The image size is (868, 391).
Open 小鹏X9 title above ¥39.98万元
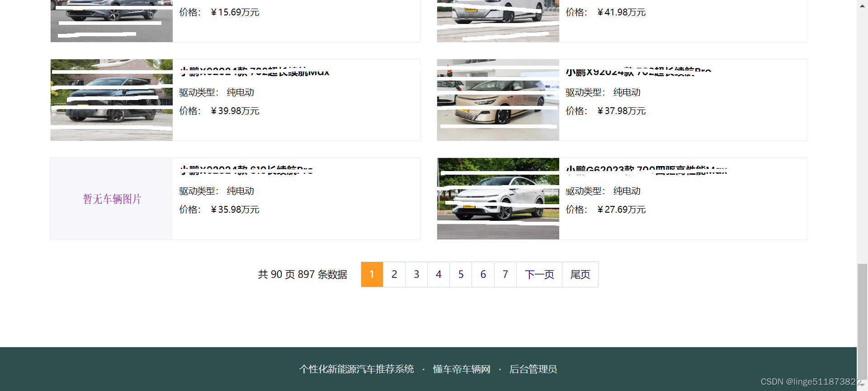[x=255, y=72]
